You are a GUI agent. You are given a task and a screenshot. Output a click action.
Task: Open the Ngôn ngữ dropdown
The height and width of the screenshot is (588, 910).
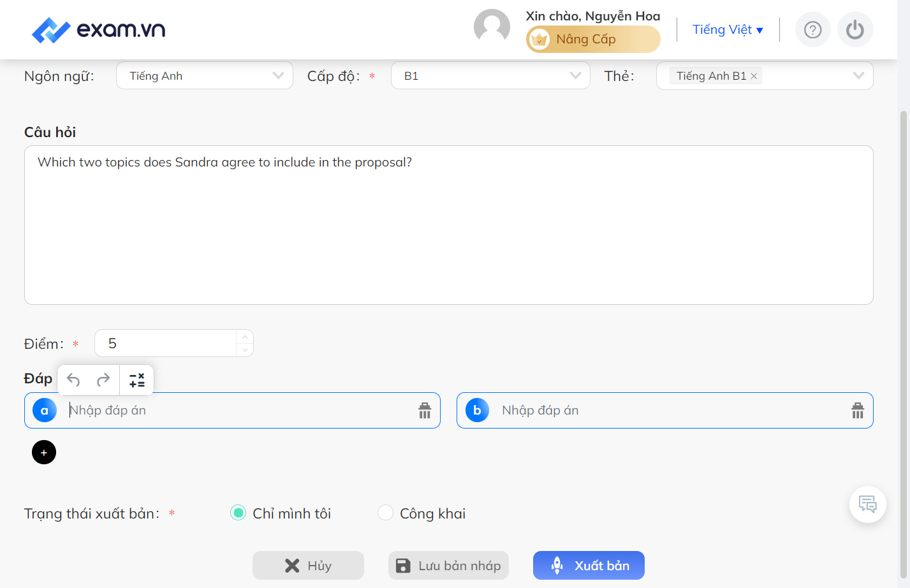point(205,75)
